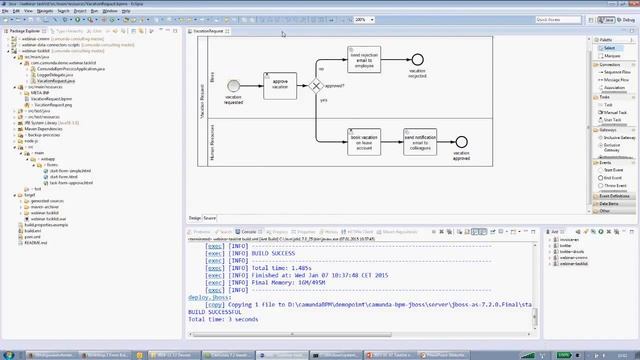Pick Inclusive Gateway from the palette
The image size is (640, 360).
pos(617,138)
